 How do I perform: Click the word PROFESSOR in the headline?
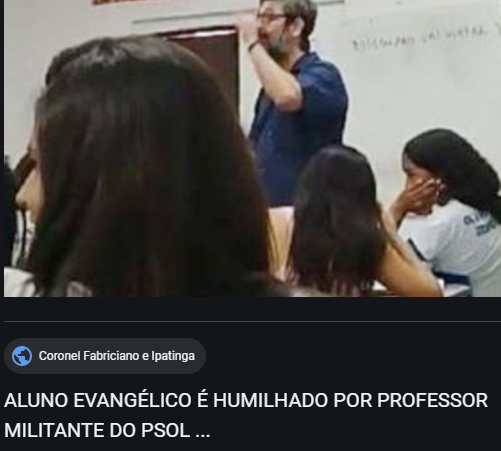pos(432,400)
